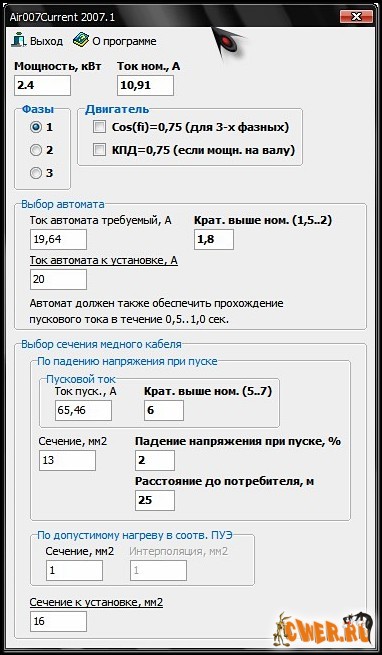Select phase radio button 2
Screen dimensions: 382x655
[x=36, y=150]
